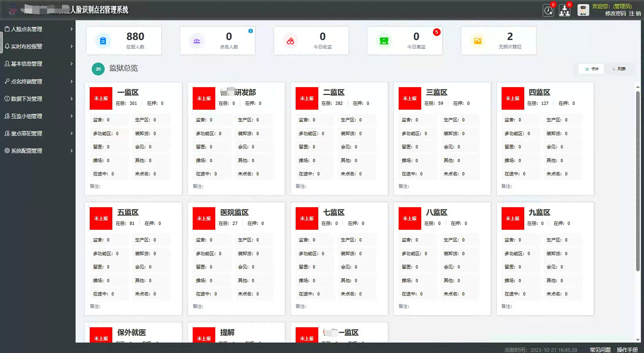Image resolution: width=644 pixels, height=353 pixels.
Task: Click the 未上报 status tile for 九监区
Action: tap(513, 218)
